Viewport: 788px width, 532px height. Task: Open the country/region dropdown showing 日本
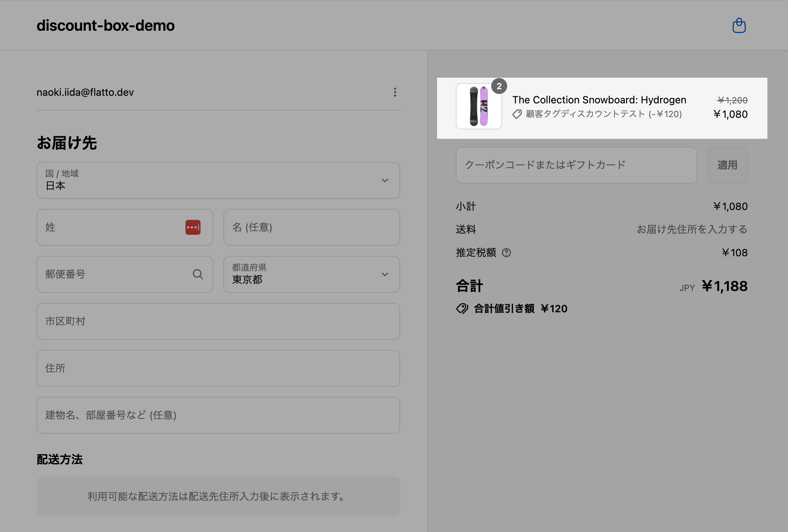tap(218, 180)
